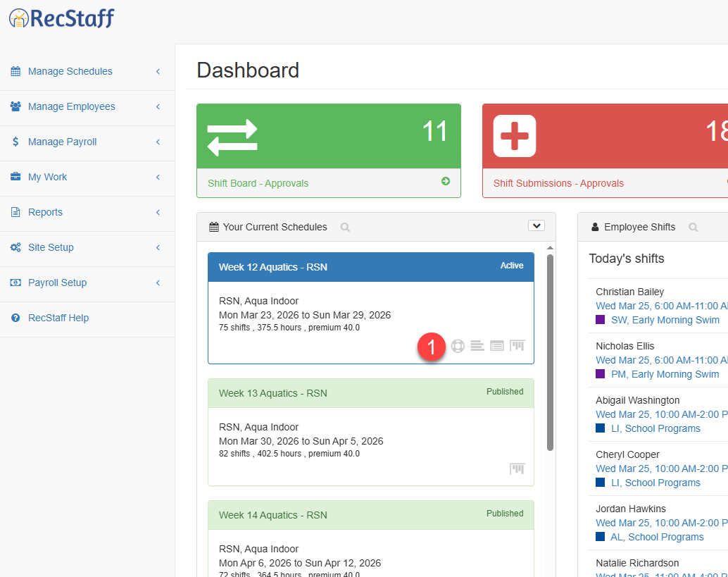The width and height of the screenshot is (728, 577).
Task: Expand the Site Setup chevron
Action: click(x=158, y=247)
